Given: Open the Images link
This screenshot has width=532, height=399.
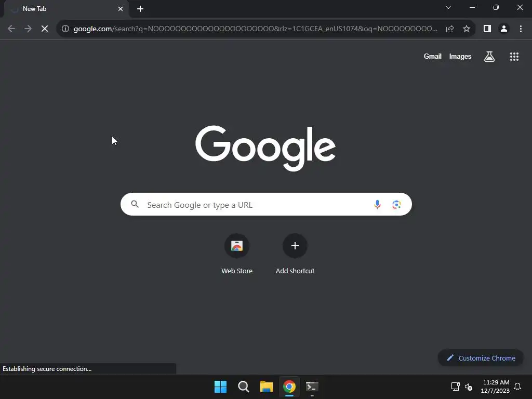Looking at the screenshot, I should point(460,57).
